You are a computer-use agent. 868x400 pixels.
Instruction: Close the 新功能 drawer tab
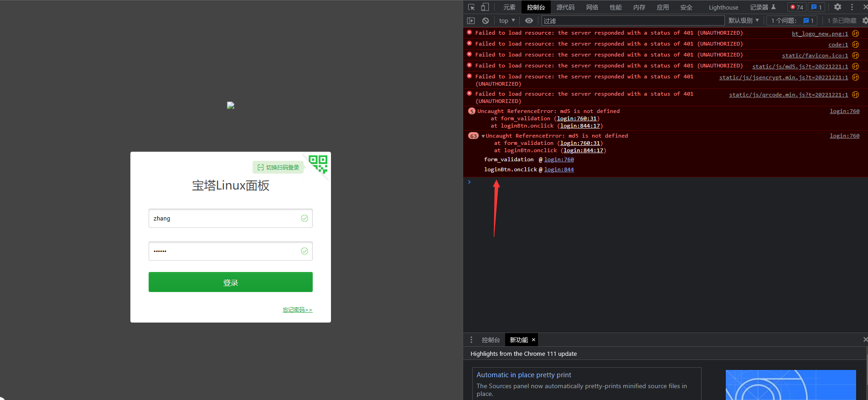click(x=533, y=340)
